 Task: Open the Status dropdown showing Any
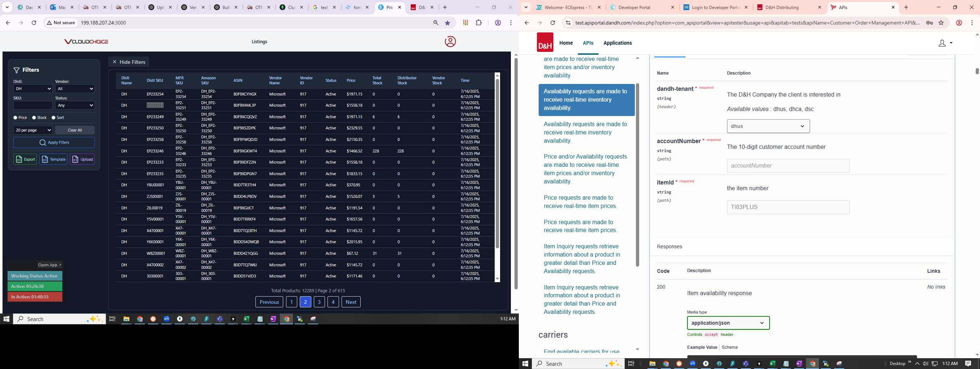pyautogui.click(x=75, y=105)
